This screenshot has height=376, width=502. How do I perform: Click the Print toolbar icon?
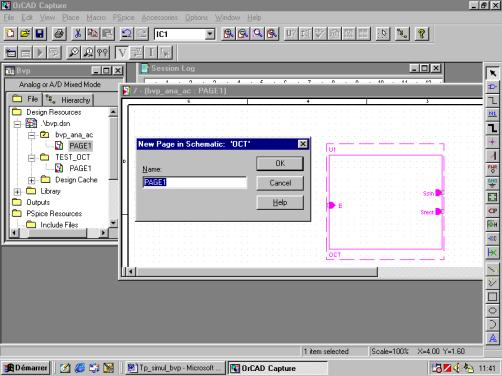[59, 34]
